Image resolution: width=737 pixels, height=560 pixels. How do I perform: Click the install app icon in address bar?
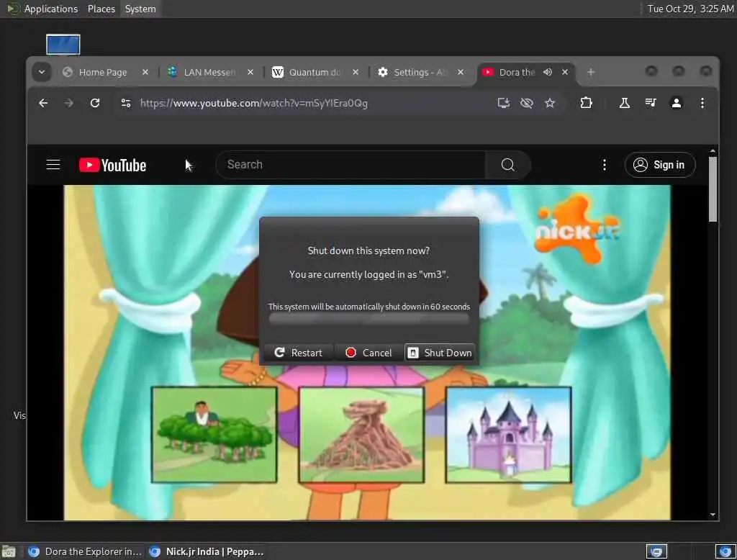(503, 103)
